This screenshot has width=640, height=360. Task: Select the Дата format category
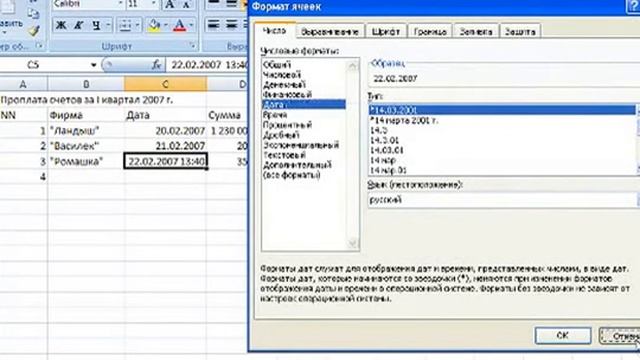click(303, 104)
